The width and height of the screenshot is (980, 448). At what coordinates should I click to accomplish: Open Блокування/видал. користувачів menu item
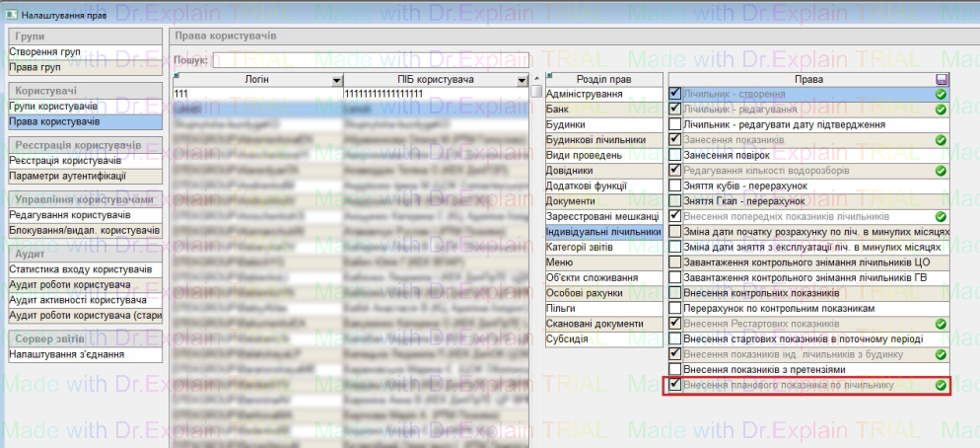coord(84,230)
